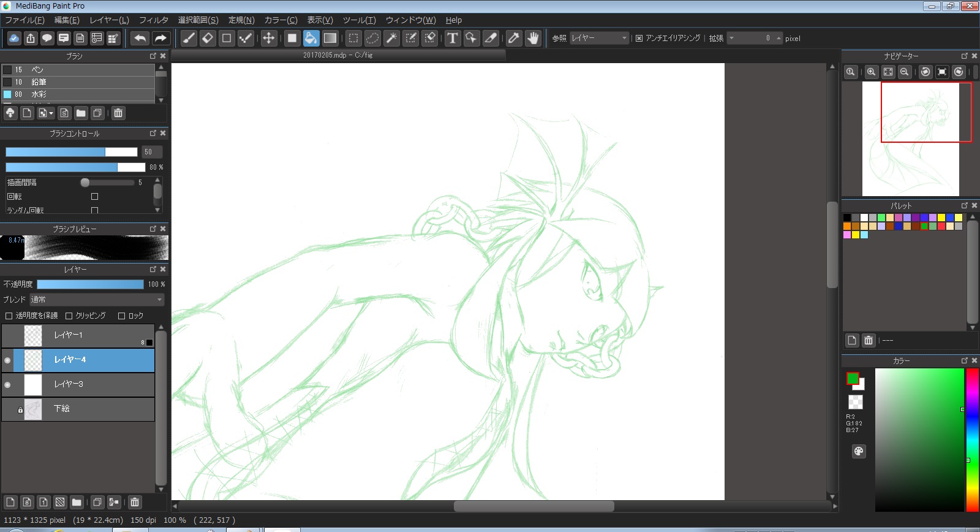Select the Eraser tool
The width and height of the screenshot is (980, 532).
208,38
